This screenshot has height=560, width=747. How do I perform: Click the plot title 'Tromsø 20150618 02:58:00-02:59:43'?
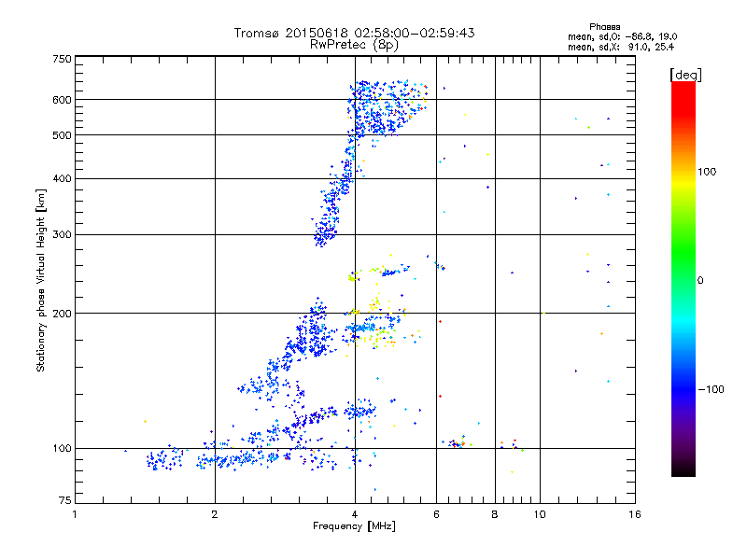click(354, 33)
